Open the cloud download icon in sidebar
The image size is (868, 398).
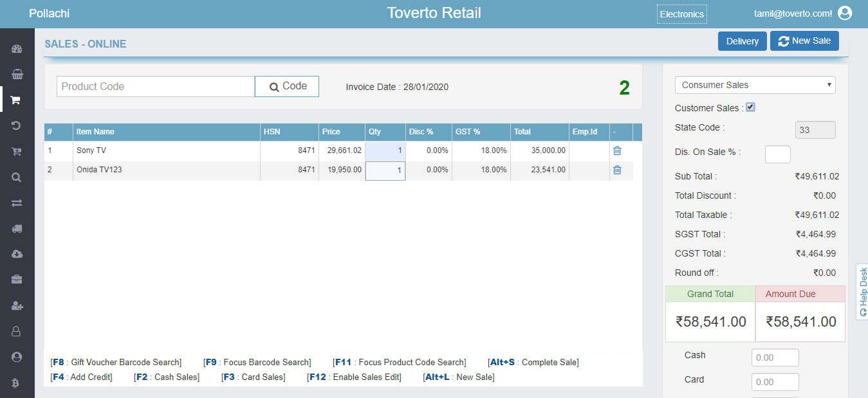tap(17, 254)
